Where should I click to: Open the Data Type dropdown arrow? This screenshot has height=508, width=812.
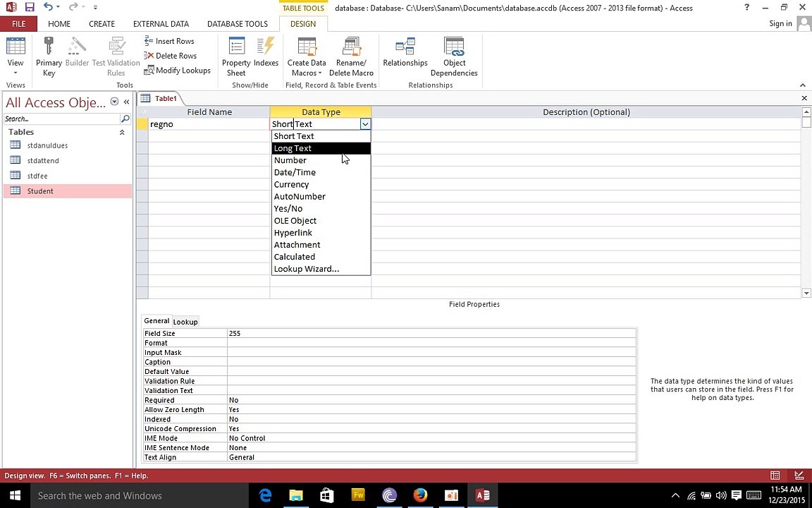pyautogui.click(x=364, y=124)
